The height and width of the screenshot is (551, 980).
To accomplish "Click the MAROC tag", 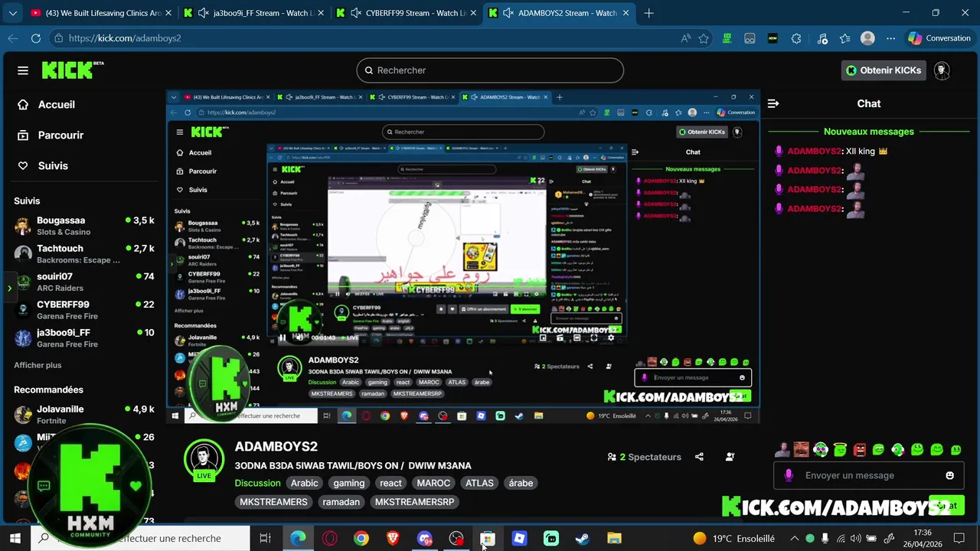I will pos(433,483).
